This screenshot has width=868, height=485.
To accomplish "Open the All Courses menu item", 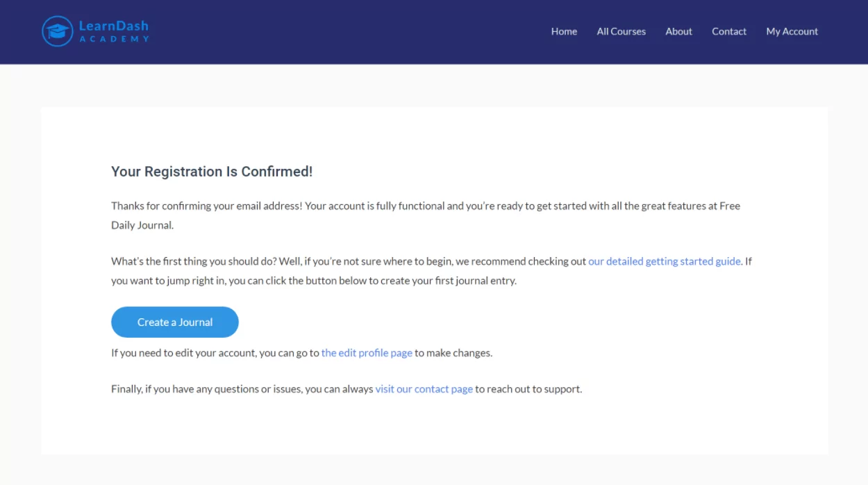I will [621, 31].
